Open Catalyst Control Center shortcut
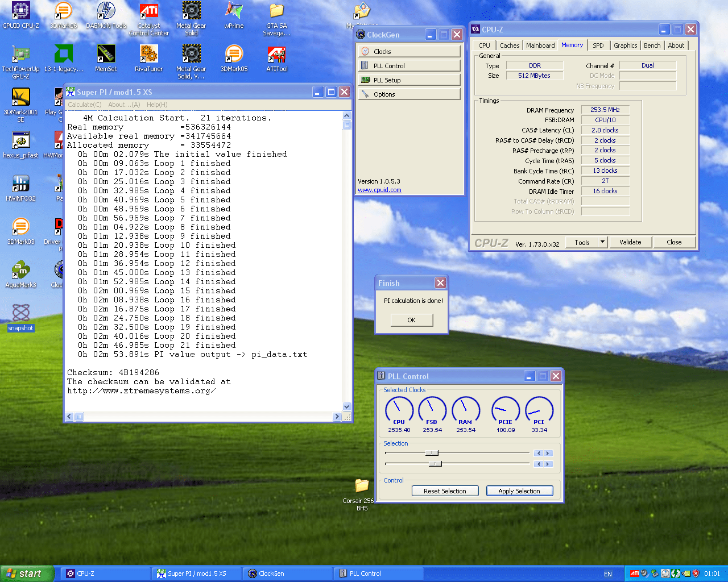 point(149,19)
